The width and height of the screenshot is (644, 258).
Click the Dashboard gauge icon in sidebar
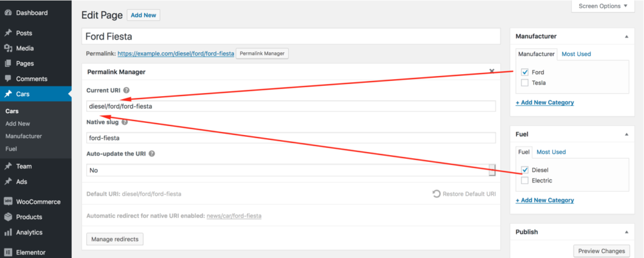(x=8, y=13)
